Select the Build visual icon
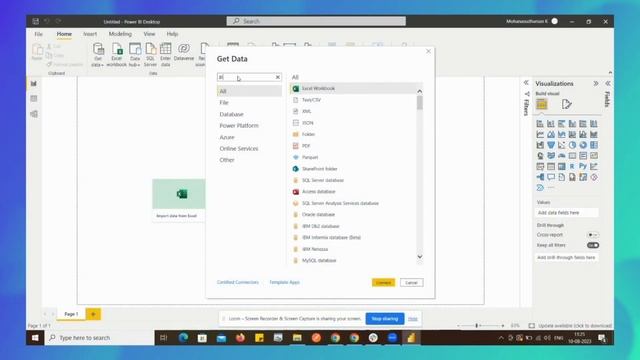The height and width of the screenshot is (360, 640). click(542, 104)
